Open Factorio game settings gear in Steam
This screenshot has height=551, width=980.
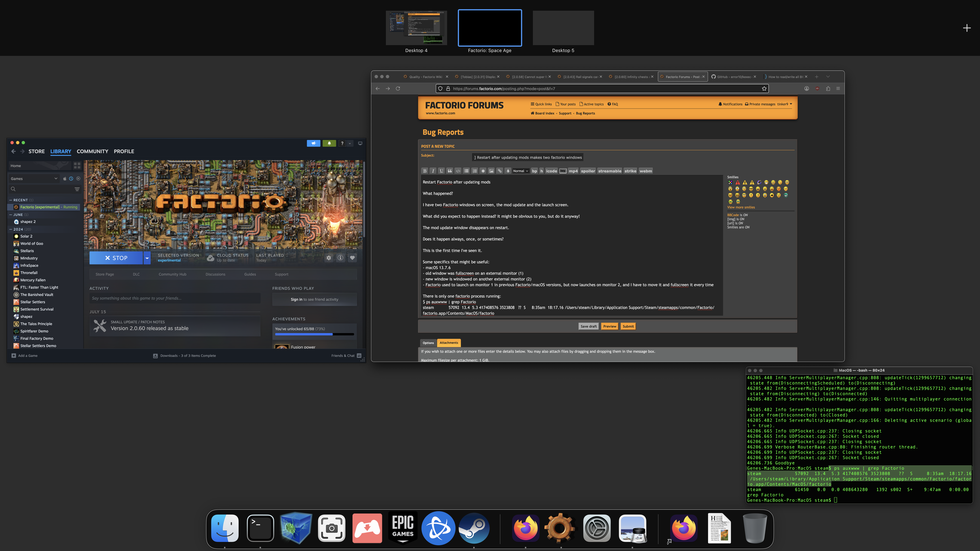point(329,258)
